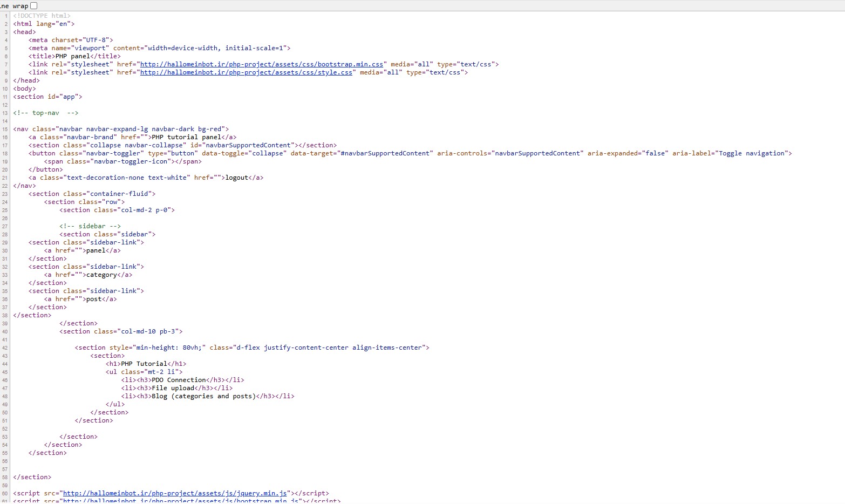Click 'Blog (categories and posts)' text

(x=204, y=396)
